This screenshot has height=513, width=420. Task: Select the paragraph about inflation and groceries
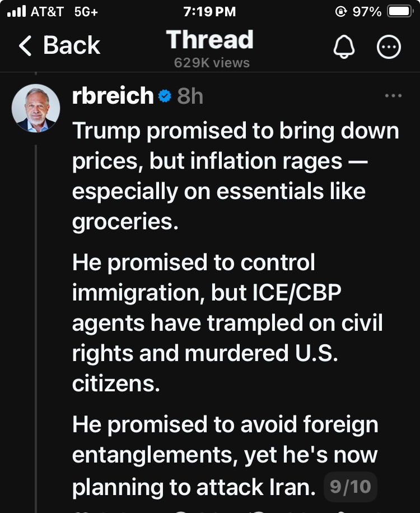coord(235,177)
